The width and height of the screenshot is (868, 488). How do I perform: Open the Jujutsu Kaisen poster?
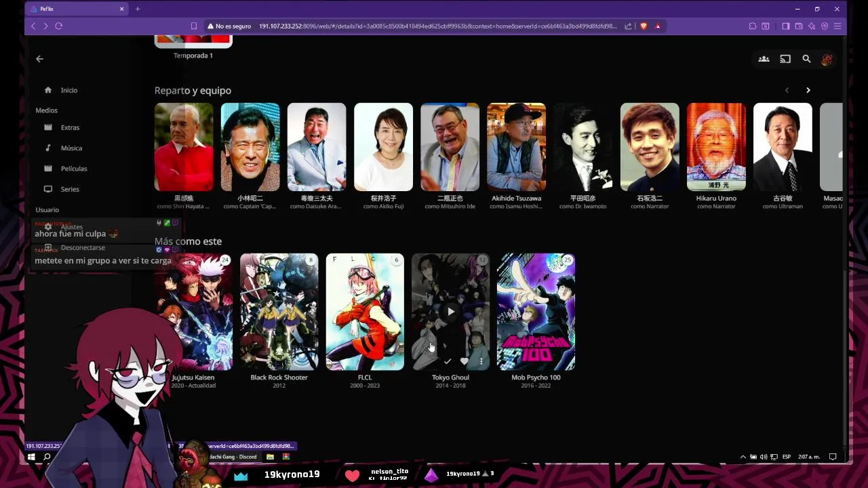[193, 312]
